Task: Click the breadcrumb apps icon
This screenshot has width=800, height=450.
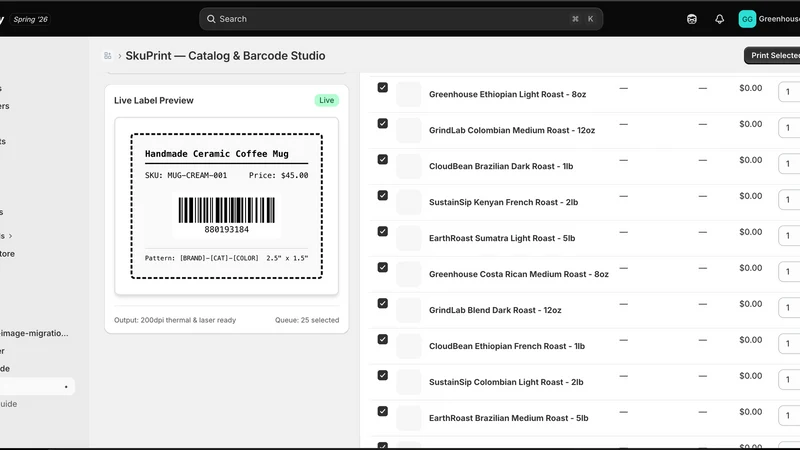Action: click(x=108, y=56)
